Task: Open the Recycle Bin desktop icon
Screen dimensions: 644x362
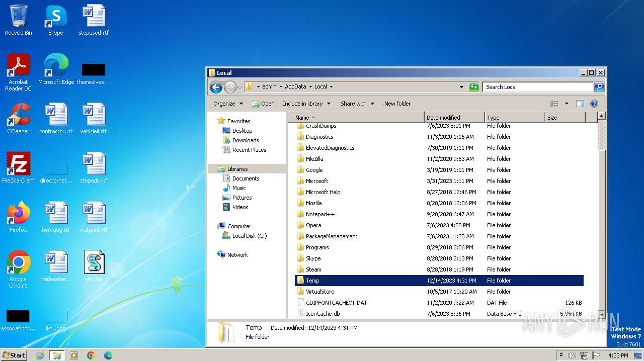Action: (x=18, y=20)
